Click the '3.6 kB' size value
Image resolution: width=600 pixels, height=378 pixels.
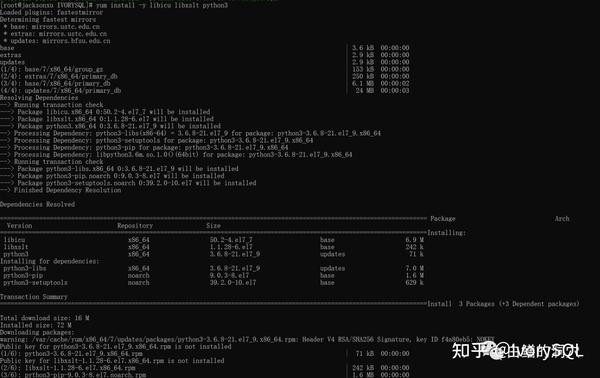363,48
